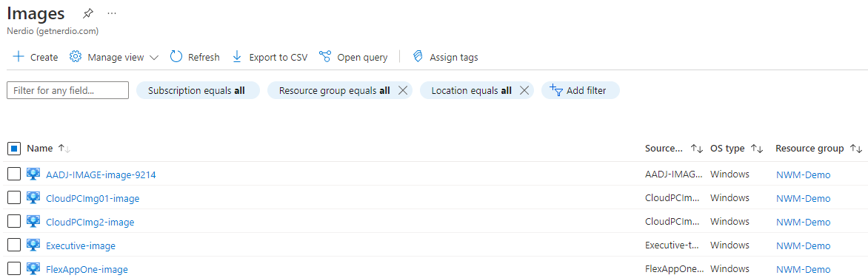Click the Create toolbar label
Screen dimensions: 868x278
[44, 58]
